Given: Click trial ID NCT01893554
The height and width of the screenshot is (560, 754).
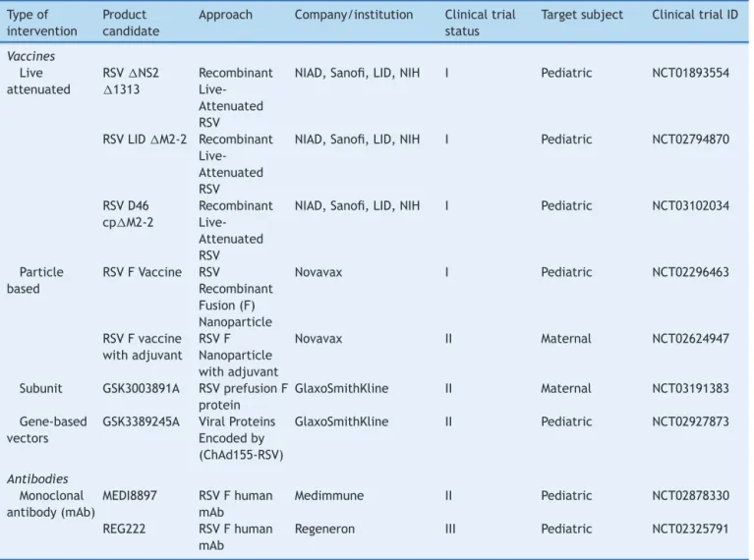Looking at the screenshot, I should pyautogui.click(x=690, y=73).
